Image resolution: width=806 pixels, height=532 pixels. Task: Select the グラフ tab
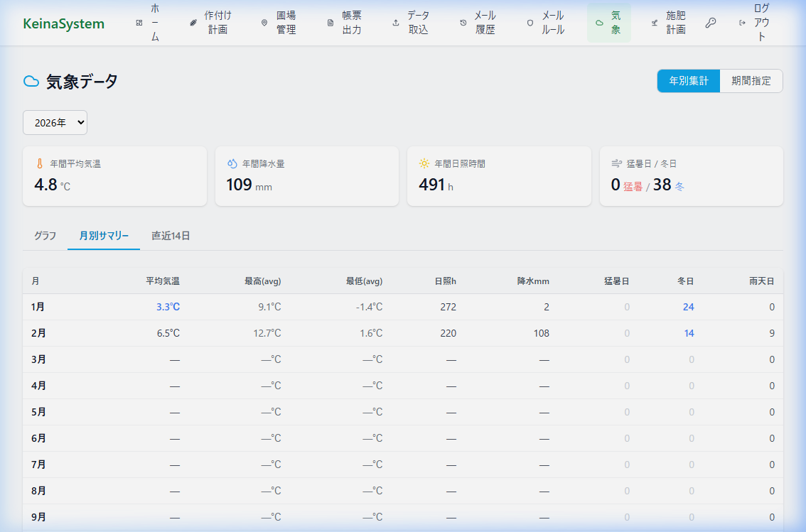pyautogui.click(x=45, y=236)
